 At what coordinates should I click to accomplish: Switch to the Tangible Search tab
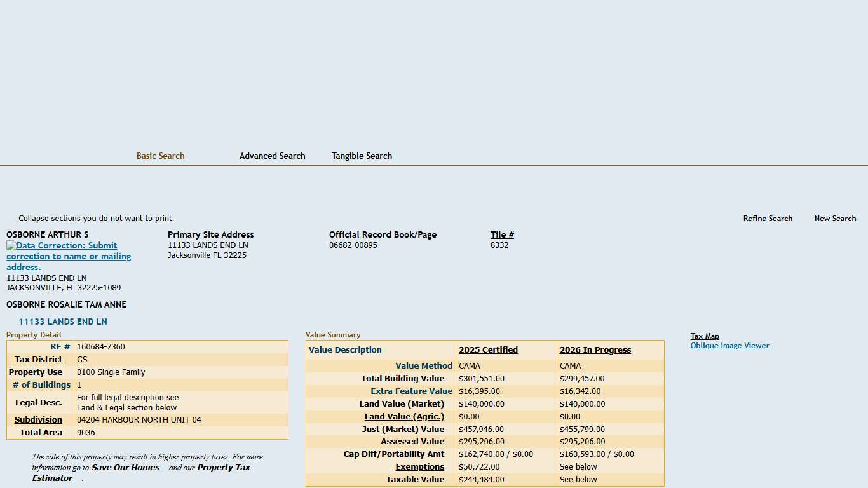362,156
